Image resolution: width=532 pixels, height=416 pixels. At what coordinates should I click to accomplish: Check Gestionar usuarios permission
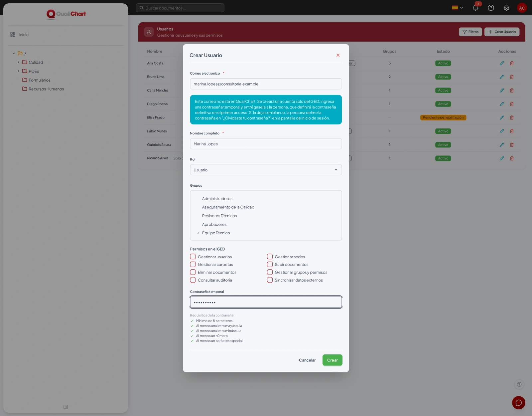(193, 257)
